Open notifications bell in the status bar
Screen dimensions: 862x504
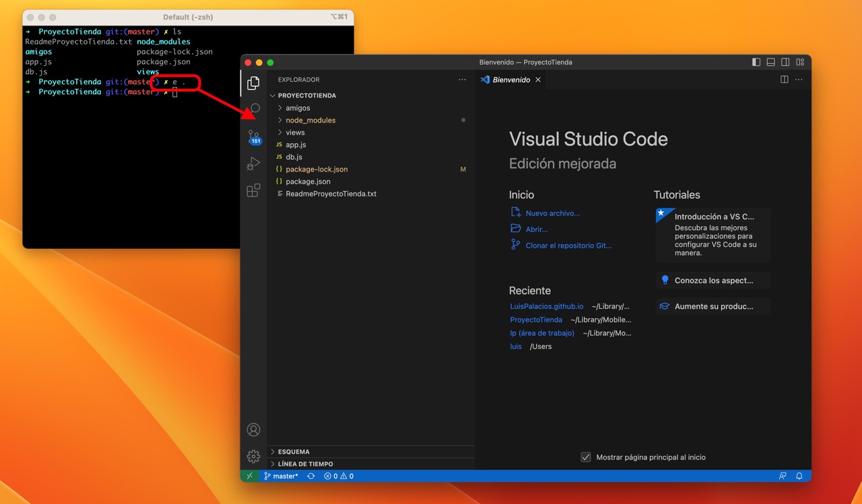click(799, 476)
